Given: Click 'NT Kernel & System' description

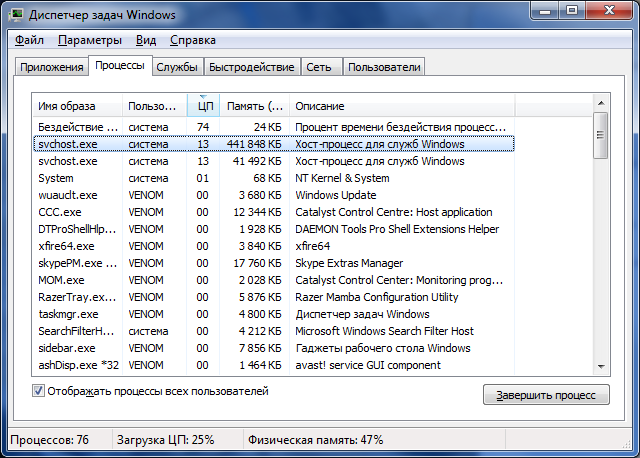Looking at the screenshot, I should pos(342,178).
